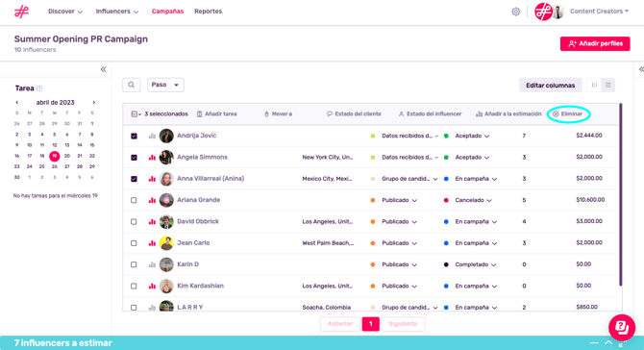This screenshot has height=350, width=644.
Task: Uncheck Andrija Jović row checkbox
Action: click(x=134, y=136)
